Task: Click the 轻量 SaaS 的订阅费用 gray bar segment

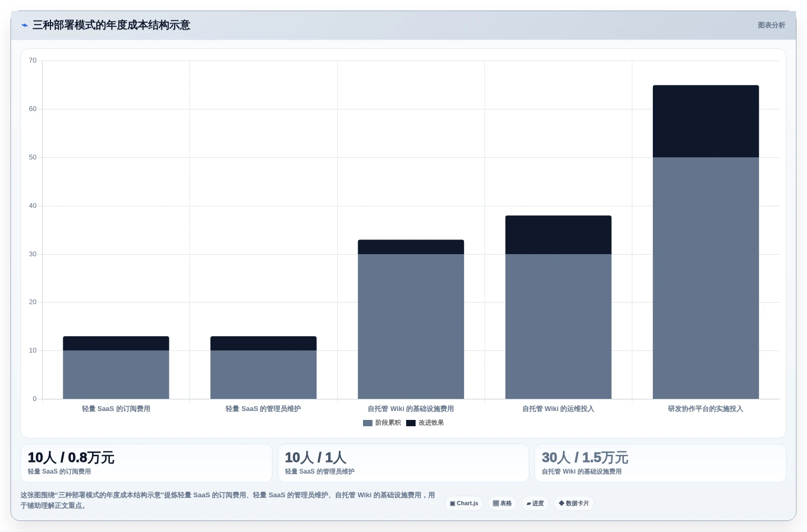Action: point(116,375)
